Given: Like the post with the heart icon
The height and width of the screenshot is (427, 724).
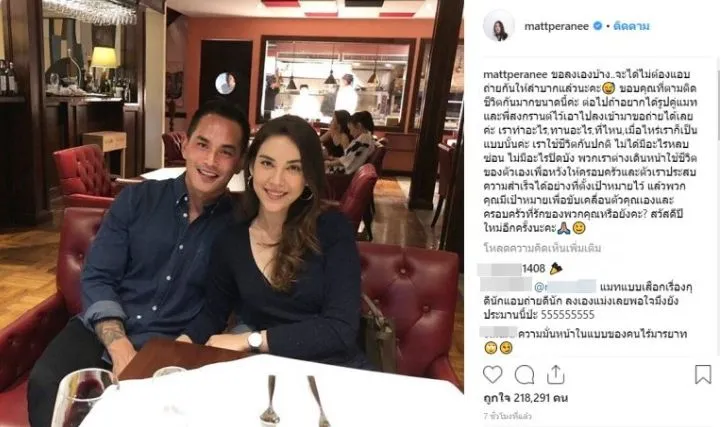Looking at the screenshot, I should [x=492, y=374].
